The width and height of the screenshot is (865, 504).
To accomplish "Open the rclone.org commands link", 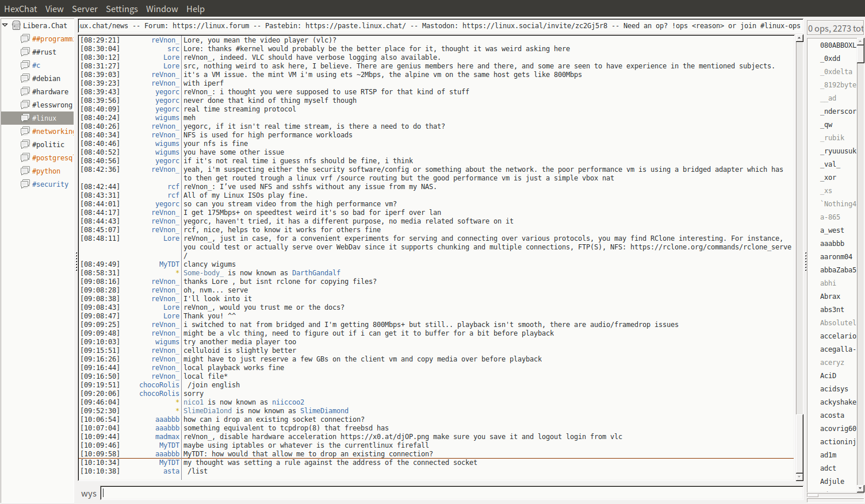I will [x=710, y=247].
